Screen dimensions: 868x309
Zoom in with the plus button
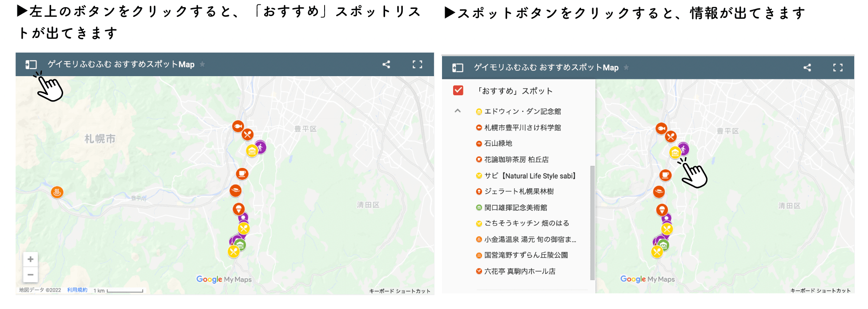[x=31, y=259]
